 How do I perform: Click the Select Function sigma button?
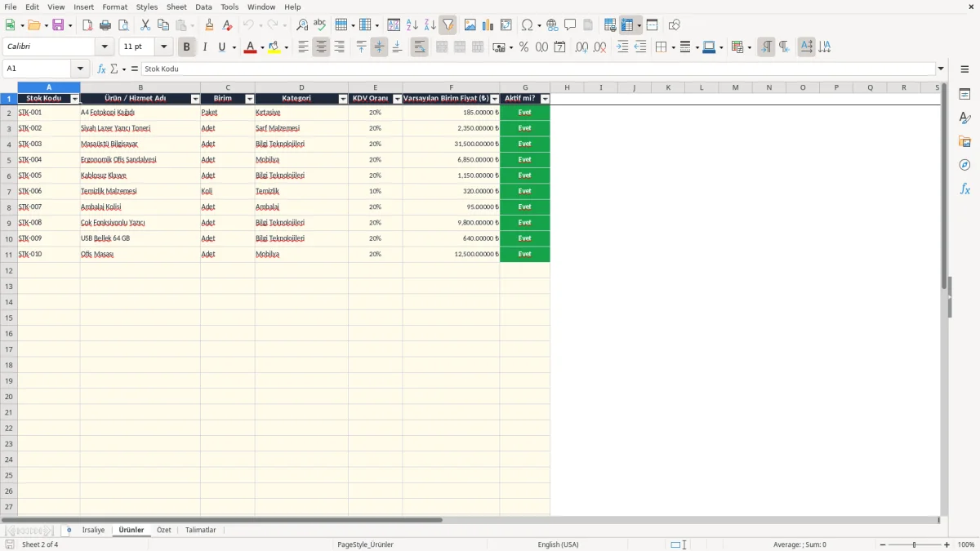(x=114, y=69)
